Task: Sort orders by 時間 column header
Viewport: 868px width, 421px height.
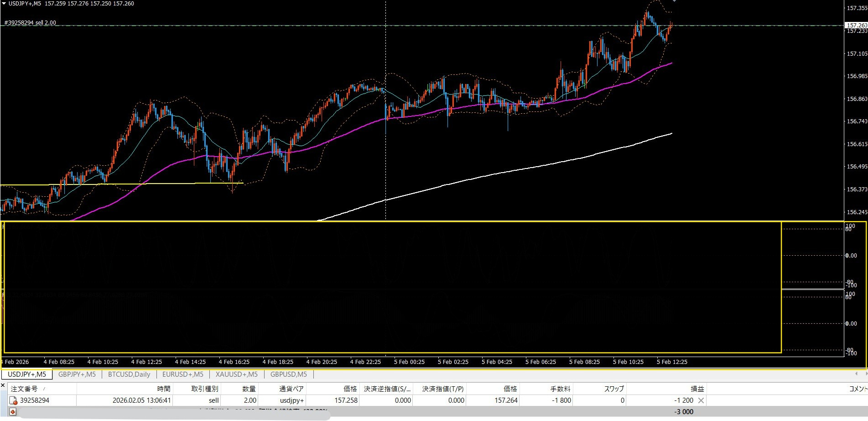Action: pos(163,389)
